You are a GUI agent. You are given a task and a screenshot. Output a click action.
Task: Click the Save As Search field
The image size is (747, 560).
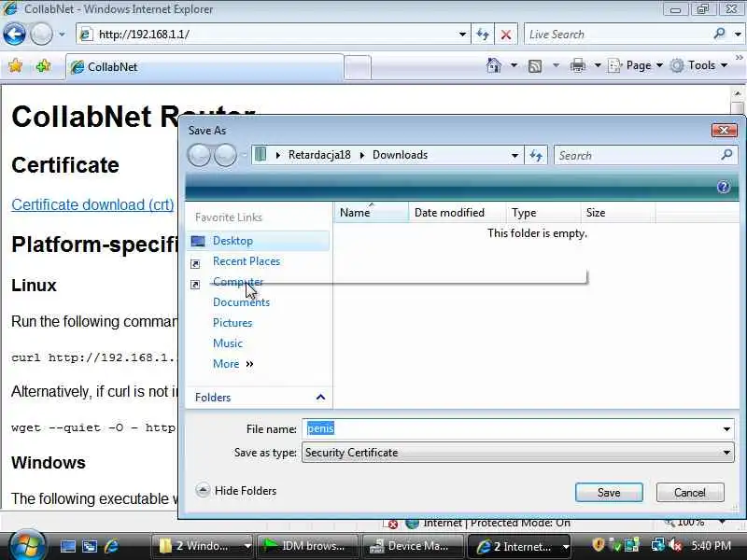click(636, 156)
